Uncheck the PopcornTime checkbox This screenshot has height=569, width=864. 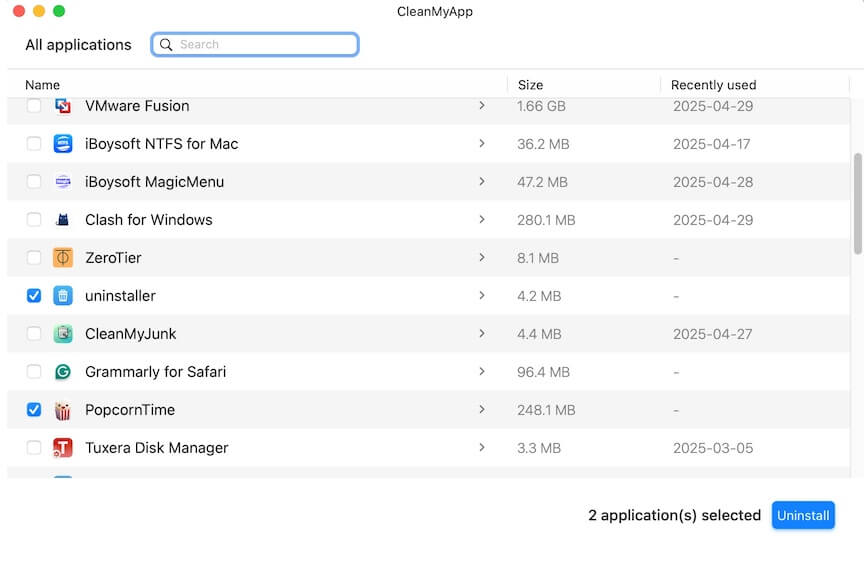(x=34, y=410)
